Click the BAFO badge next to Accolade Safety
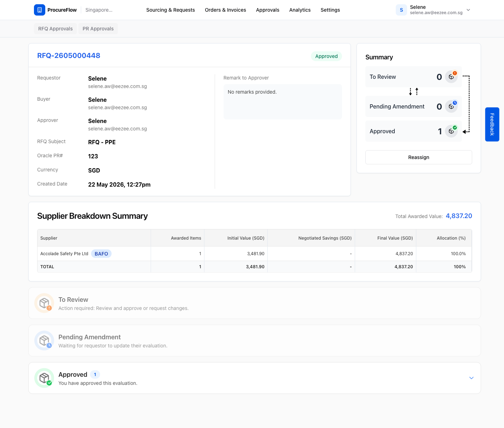 click(101, 254)
